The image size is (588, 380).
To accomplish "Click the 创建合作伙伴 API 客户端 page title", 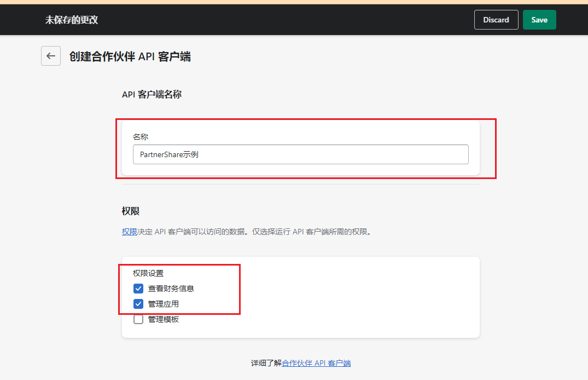I will (130, 56).
